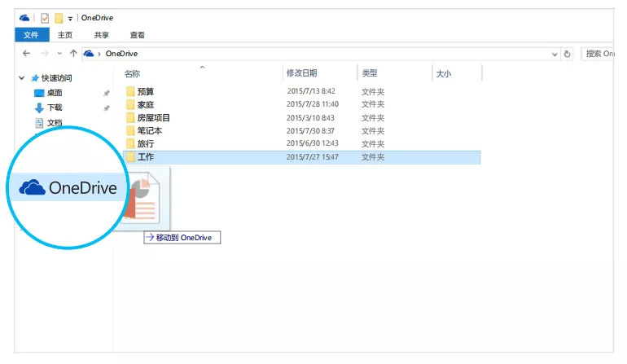The height and width of the screenshot is (364, 627).
Task: Click the New folder quick access icon
Action: click(x=59, y=18)
